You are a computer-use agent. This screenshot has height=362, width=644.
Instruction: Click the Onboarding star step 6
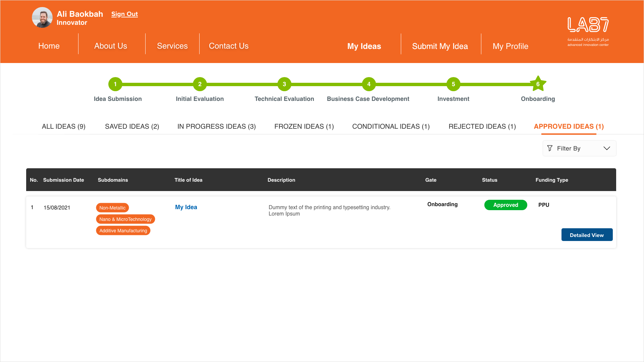tap(538, 84)
